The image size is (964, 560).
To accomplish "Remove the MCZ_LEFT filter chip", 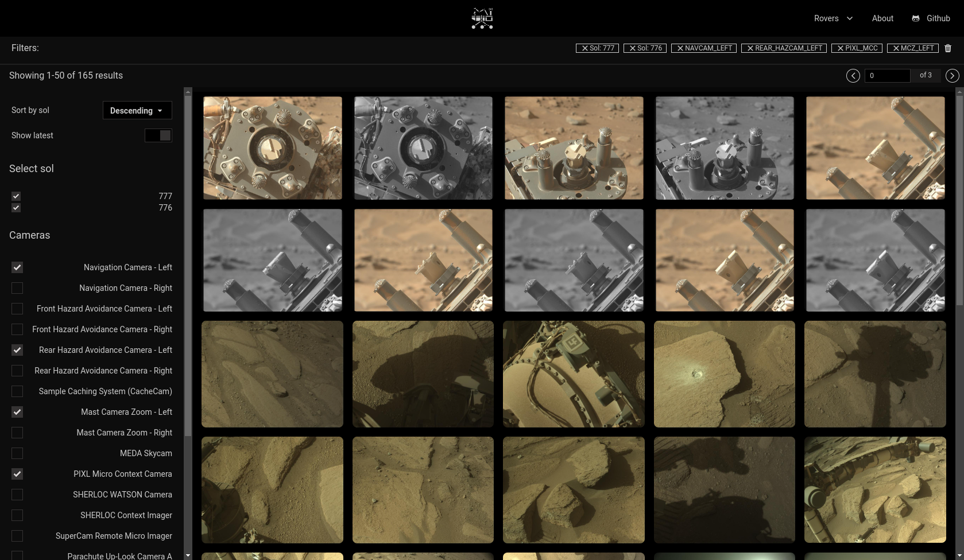I will (x=912, y=48).
